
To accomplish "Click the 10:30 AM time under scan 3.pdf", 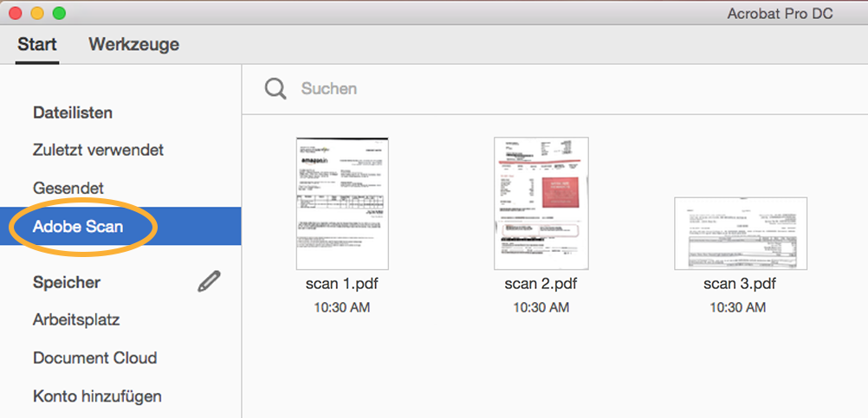I will tap(738, 307).
